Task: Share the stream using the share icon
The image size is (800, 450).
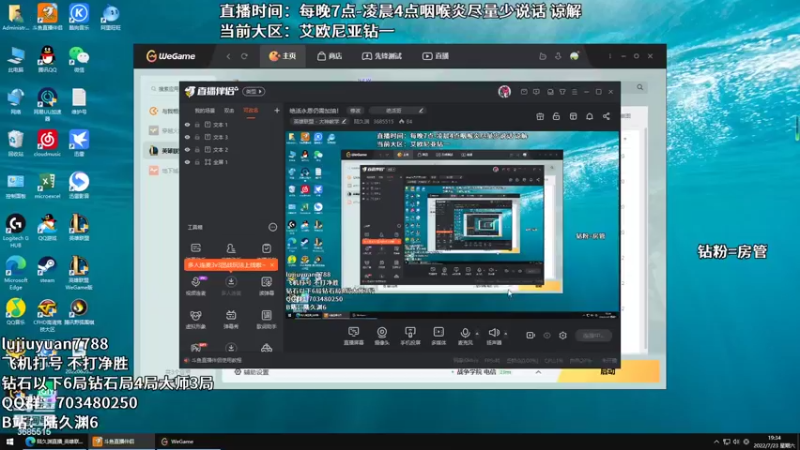Action: coord(606,116)
